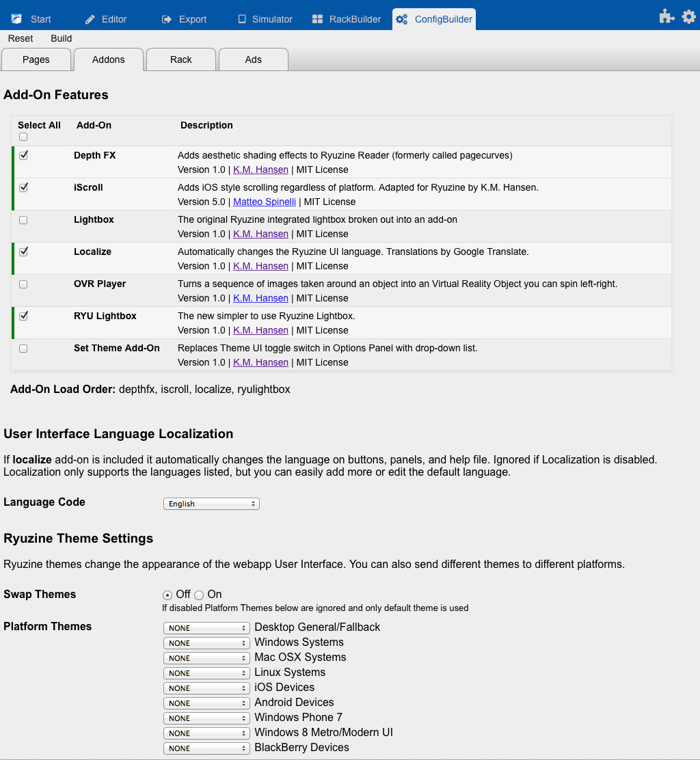Tick the Select All checkbox
Screen dimensions: 700x760
pos(23,137)
